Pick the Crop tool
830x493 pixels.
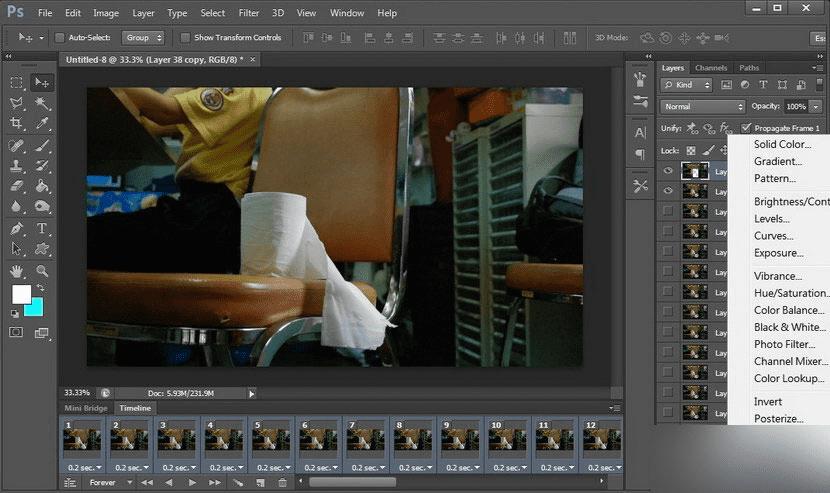pyautogui.click(x=17, y=124)
